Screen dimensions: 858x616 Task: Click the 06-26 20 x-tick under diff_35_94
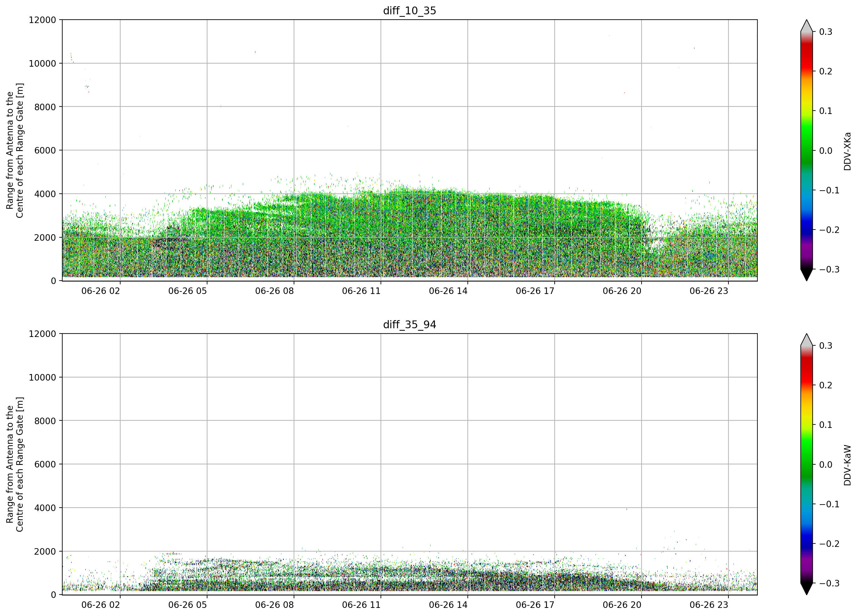pos(622,605)
